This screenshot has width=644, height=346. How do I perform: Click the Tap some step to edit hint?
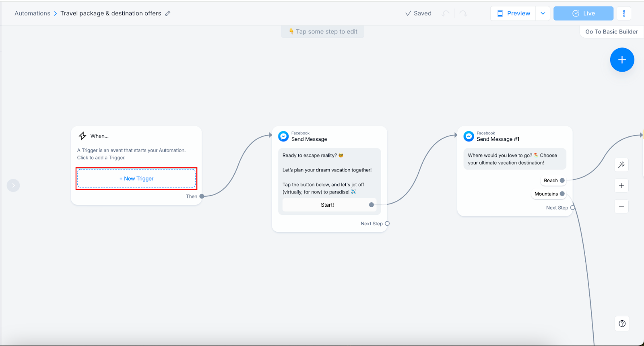point(323,32)
